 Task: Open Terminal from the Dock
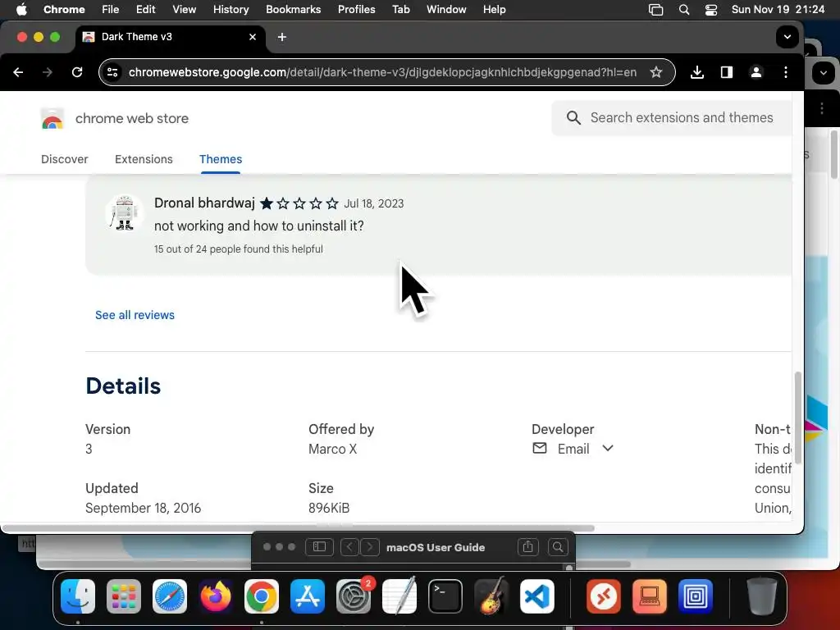coord(445,596)
